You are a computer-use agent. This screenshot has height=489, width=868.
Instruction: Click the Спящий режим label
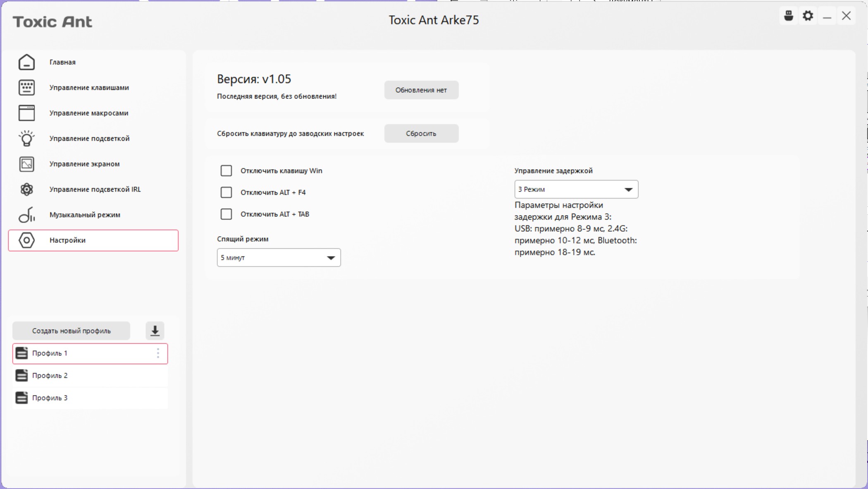coord(243,239)
